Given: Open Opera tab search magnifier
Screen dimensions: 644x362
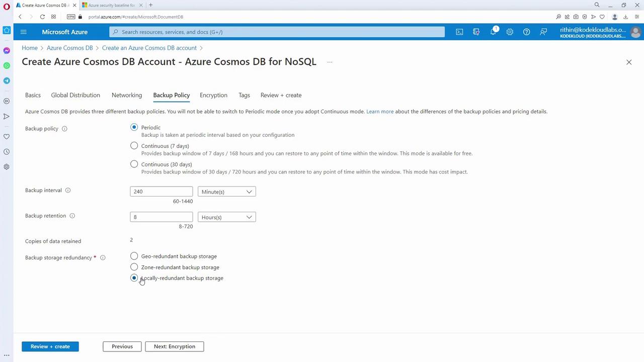Looking at the screenshot, I should pos(597,5).
